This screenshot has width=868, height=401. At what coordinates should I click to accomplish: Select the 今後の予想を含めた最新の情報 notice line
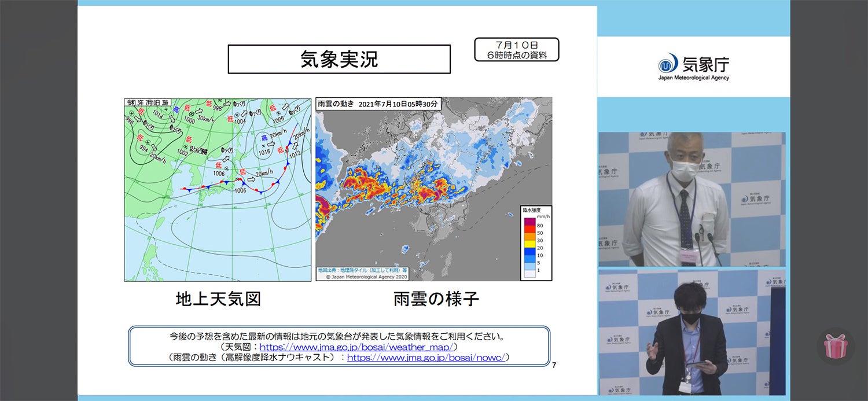[x=339, y=336]
